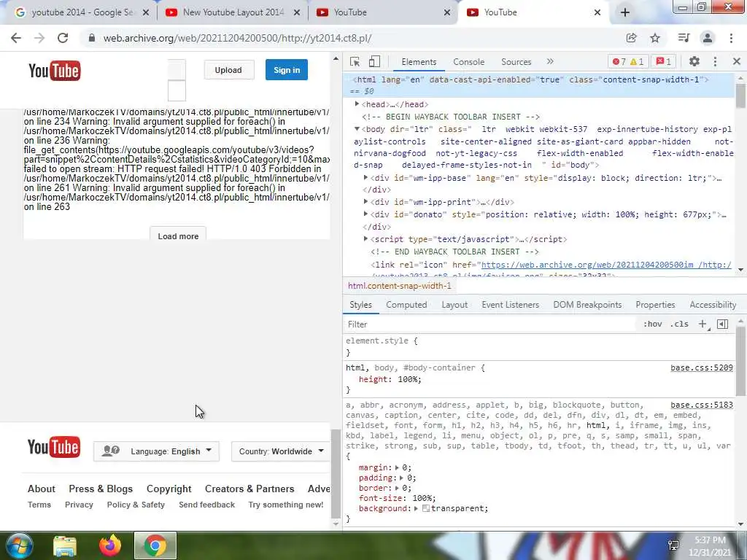Open a new browser tab
Screen dimensions: 747x560
pos(625,12)
